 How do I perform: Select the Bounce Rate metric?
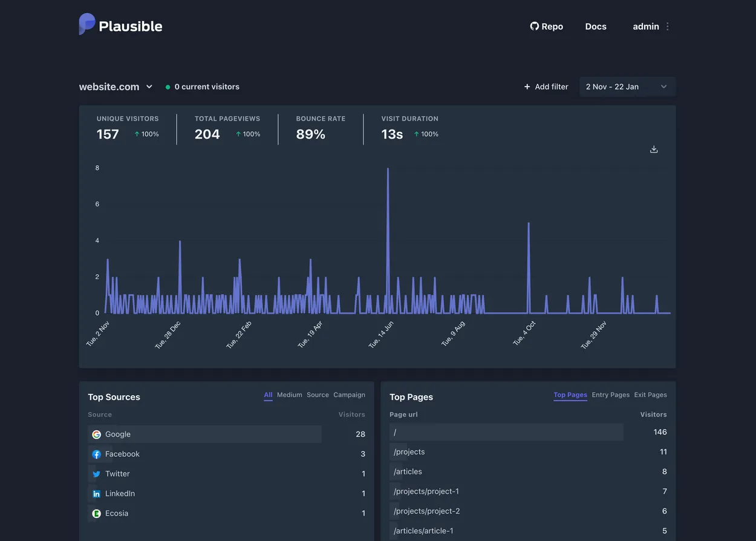tap(320, 128)
